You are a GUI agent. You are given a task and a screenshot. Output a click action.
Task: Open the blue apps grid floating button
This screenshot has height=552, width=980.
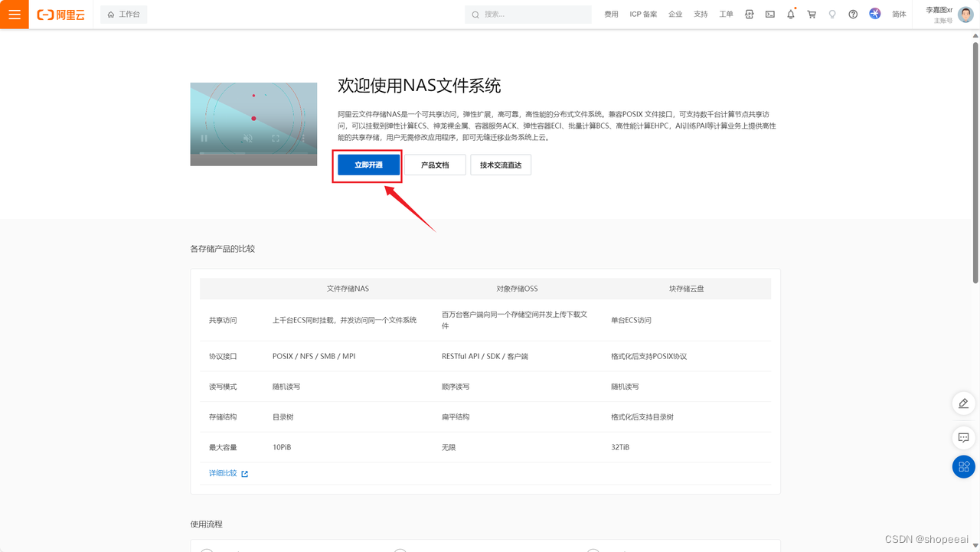tap(963, 467)
